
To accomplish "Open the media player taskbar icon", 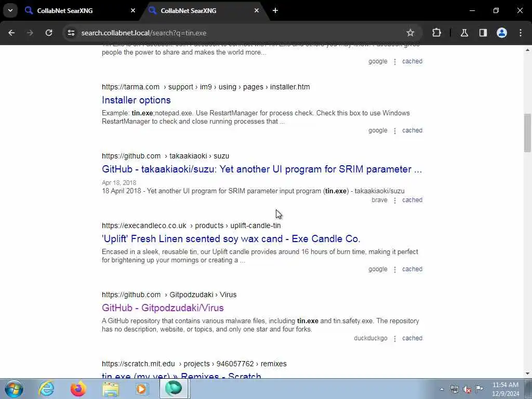I will [x=142, y=389].
